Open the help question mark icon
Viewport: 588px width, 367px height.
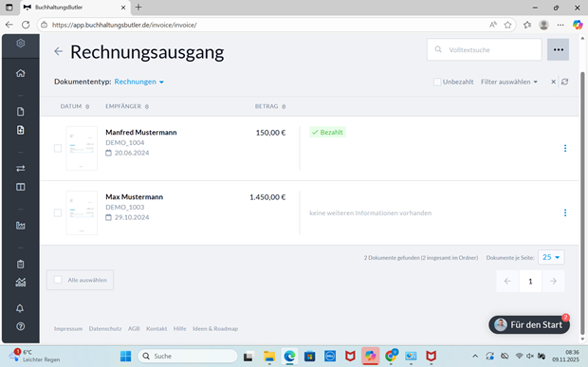tap(21, 326)
